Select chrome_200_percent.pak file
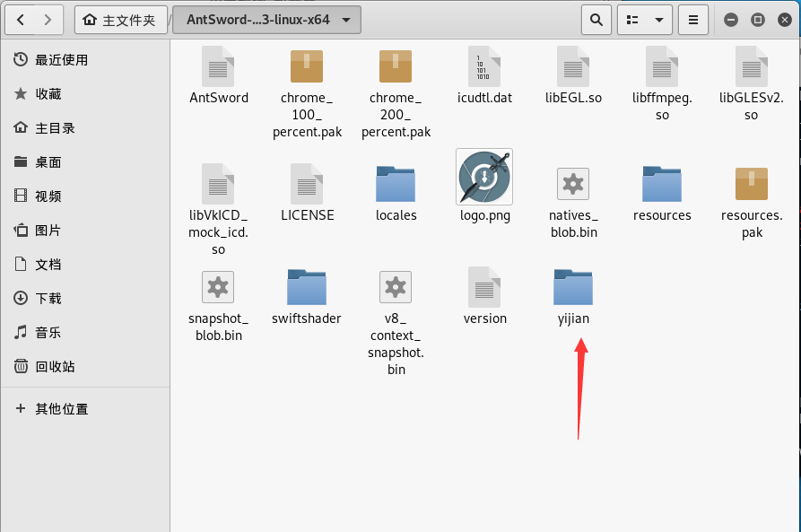Viewport: 801px width, 532px height. [396, 93]
